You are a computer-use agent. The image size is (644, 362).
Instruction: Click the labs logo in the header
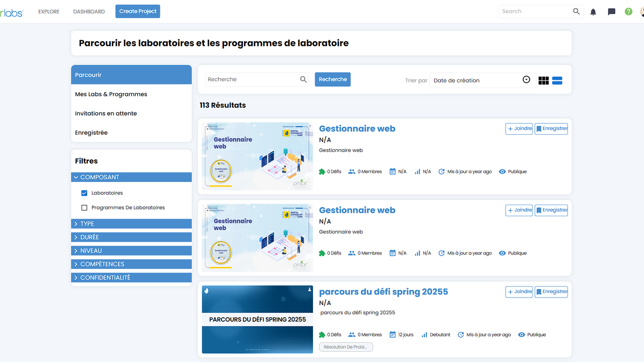click(11, 12)
